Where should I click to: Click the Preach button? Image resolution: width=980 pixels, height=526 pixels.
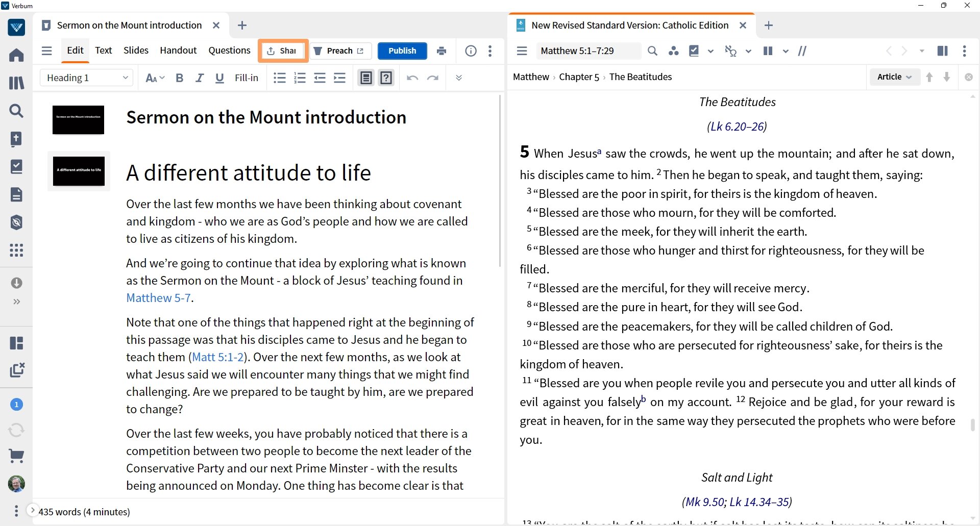tap(339, 51)
